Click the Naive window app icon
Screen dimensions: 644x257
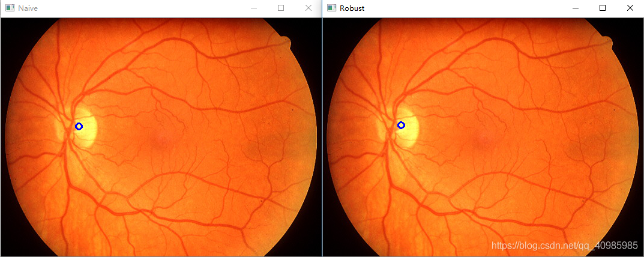[10, 8]
